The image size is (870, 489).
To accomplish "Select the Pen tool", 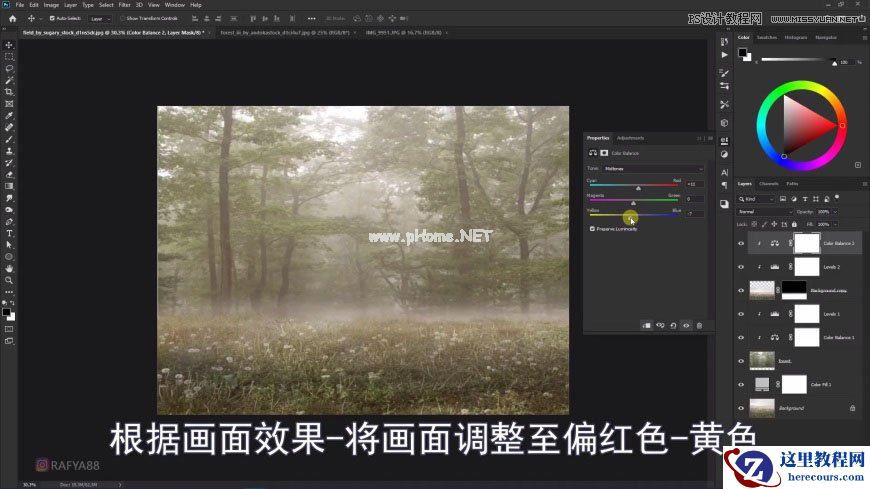I will [x=9, y=221].
